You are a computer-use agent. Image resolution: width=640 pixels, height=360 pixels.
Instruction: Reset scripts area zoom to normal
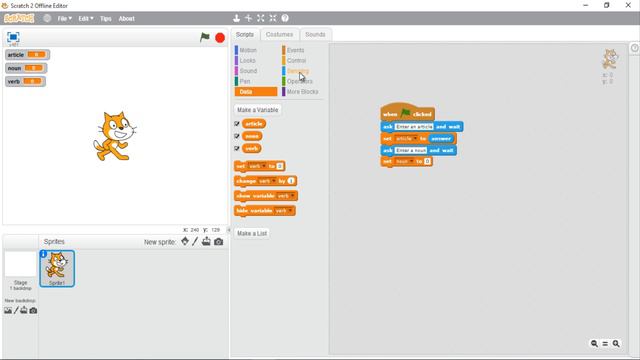click(605, 344)
